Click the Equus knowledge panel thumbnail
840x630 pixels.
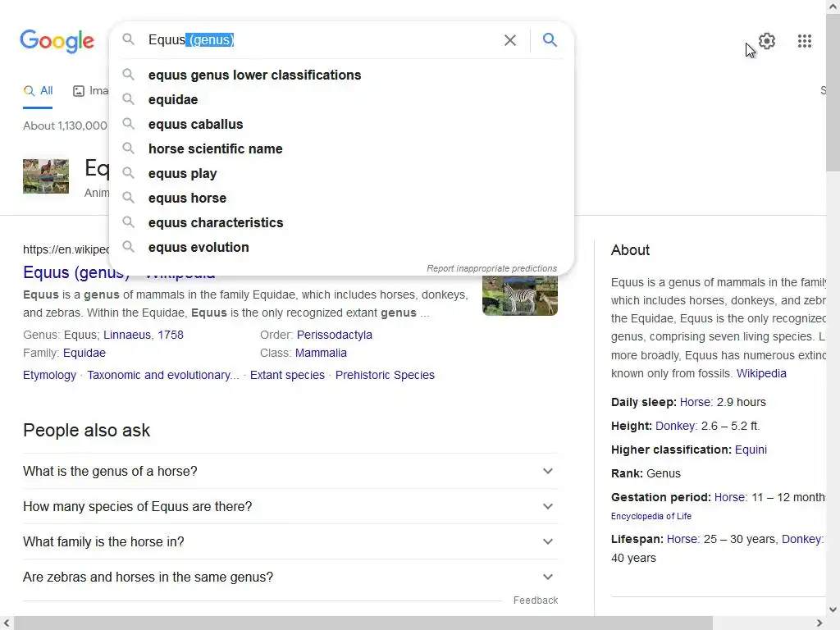click(x=46, y=176)
